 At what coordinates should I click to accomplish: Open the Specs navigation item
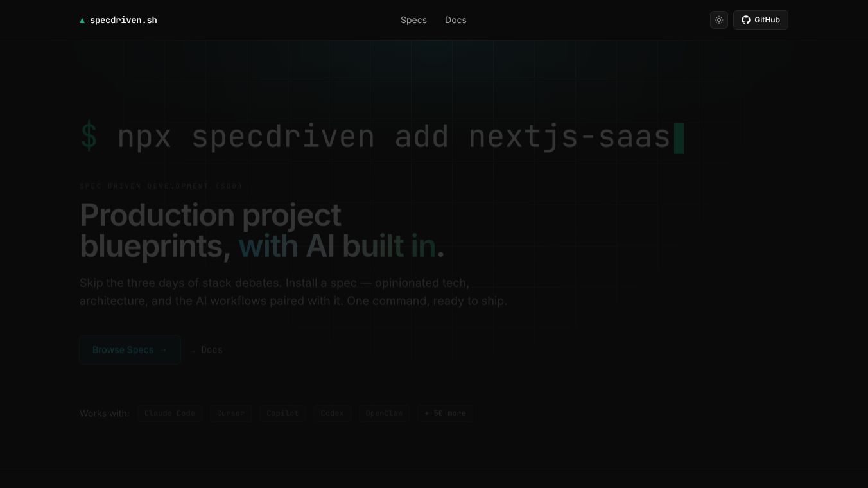[413, 20]
